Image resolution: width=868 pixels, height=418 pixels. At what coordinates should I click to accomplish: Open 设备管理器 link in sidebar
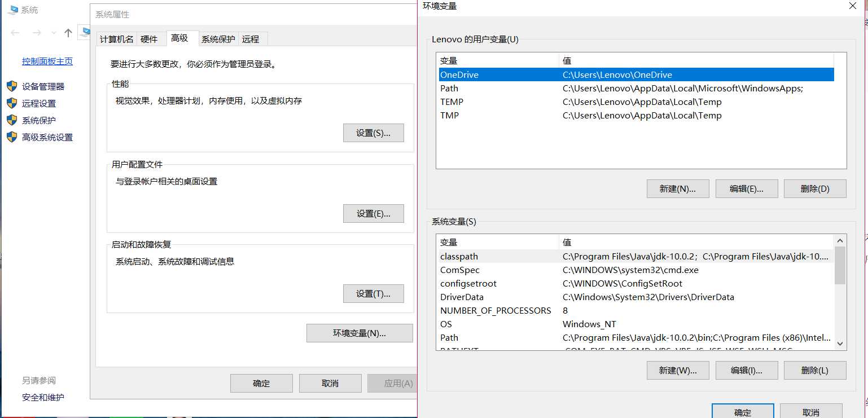(x=43, y=86)
